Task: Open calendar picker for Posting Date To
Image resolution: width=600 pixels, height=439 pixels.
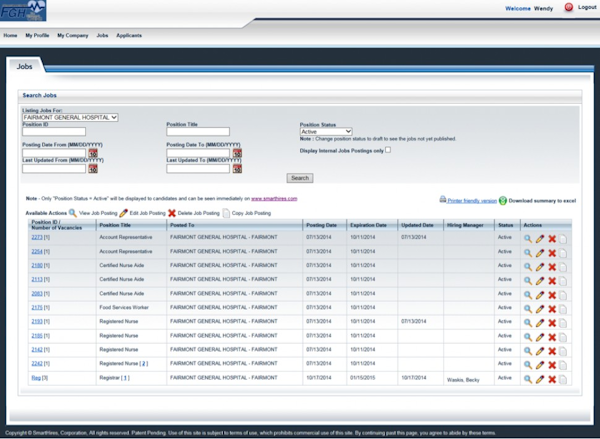Action: click(x=237, y=153)
